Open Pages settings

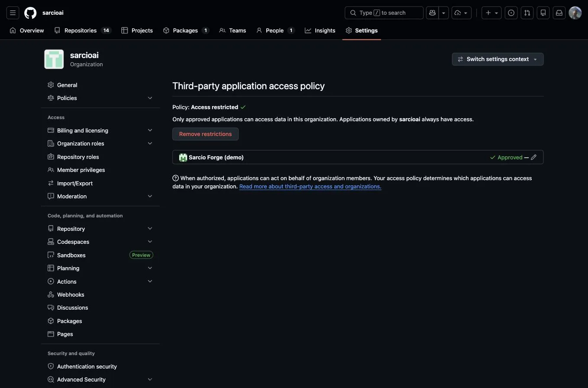[x=100, y=334]
